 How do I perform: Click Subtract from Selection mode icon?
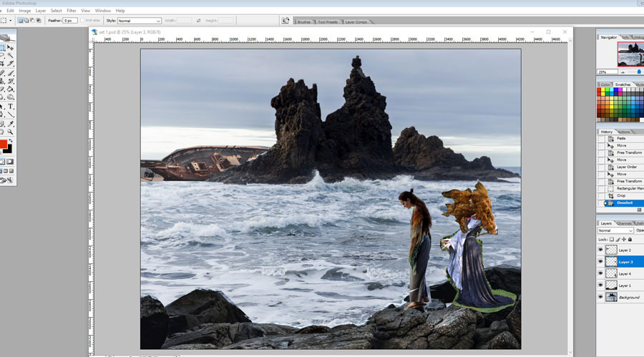coord(32,21)
